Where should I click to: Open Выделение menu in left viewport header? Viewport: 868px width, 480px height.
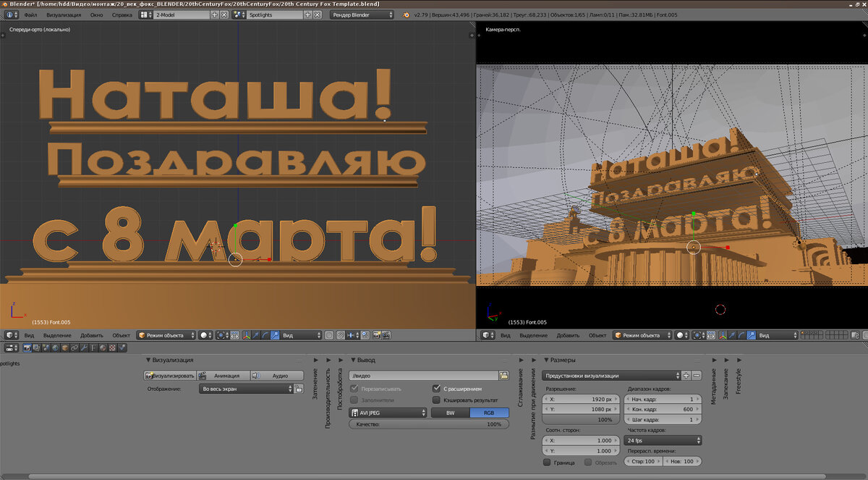point(57,335)
